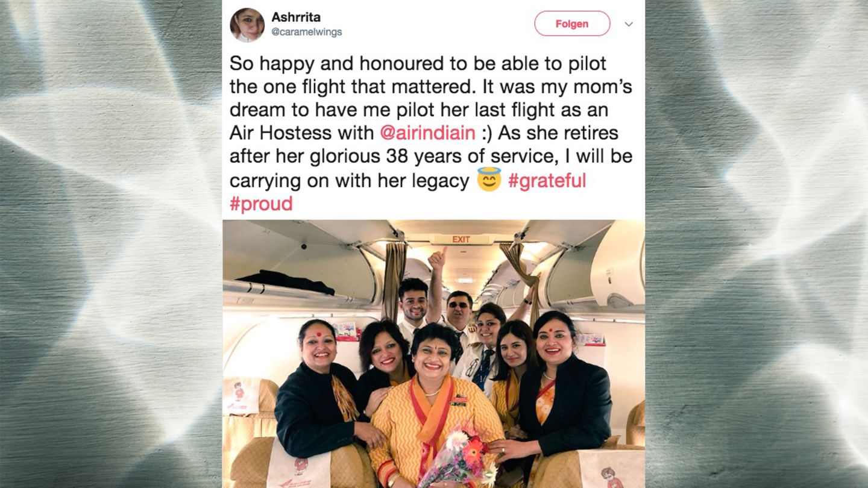Open Ashrrita's profile avatar picture
This screenshot has width=868, height=488.
pyautogui.click(x=247, y=25)
